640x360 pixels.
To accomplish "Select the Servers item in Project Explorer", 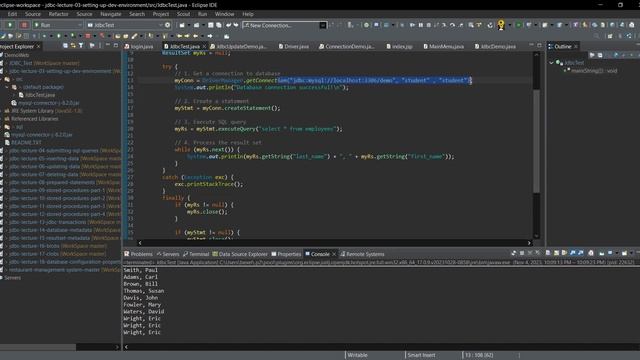I will tap(11, 278).
